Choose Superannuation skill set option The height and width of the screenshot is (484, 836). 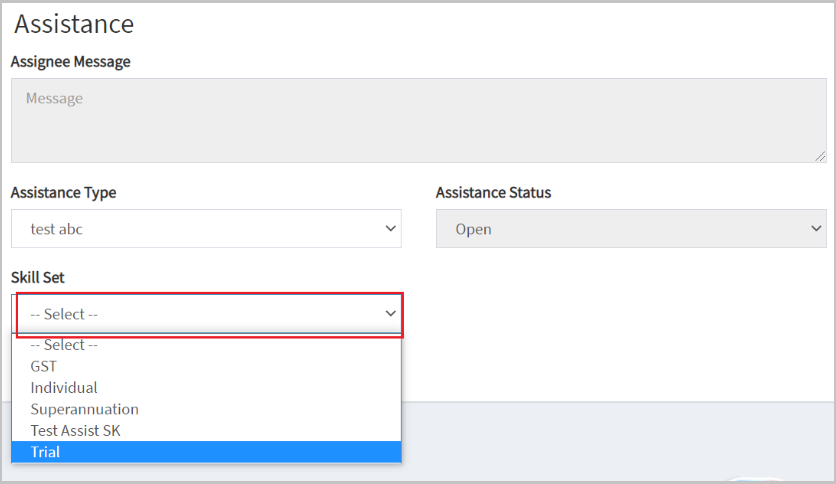206,409
